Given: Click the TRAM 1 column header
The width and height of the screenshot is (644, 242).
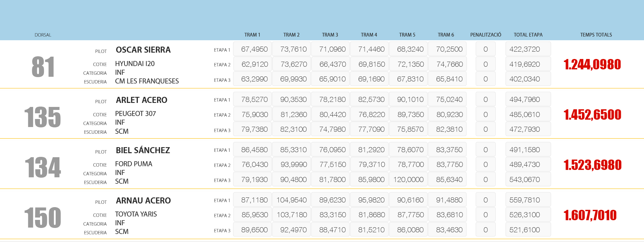Looking at the screenshot, I should tap(252, 35).
